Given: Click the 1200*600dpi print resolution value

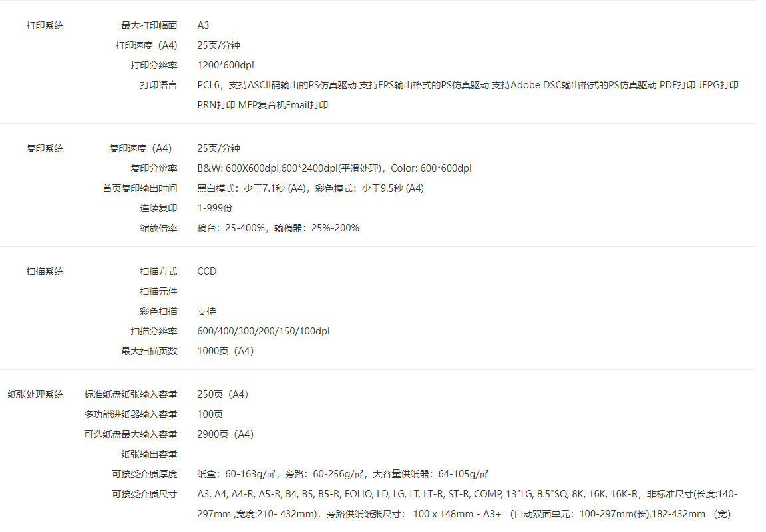Looking at the screenshot, I should [226, 65].
